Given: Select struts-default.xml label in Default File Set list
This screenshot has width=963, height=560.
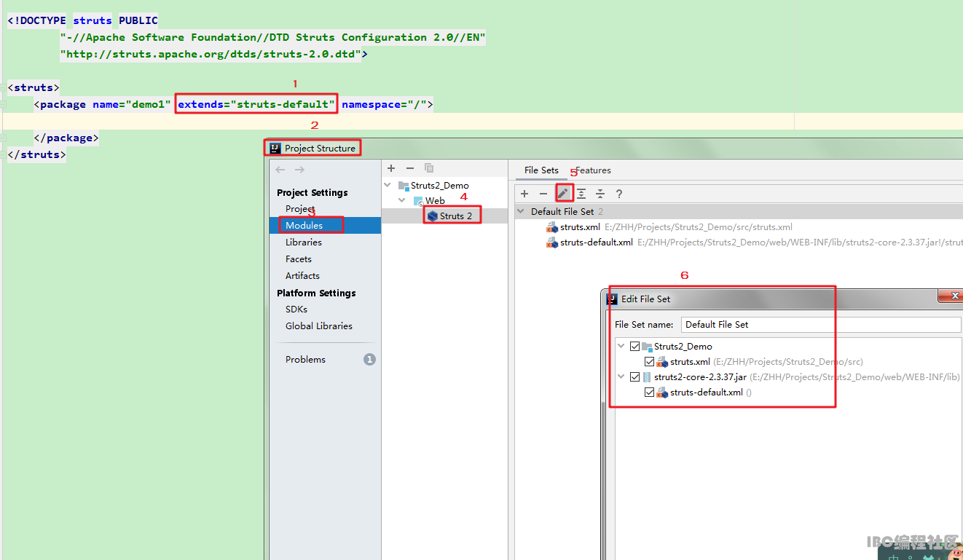Looking at the screenshot, I should [x=597, y=242].
